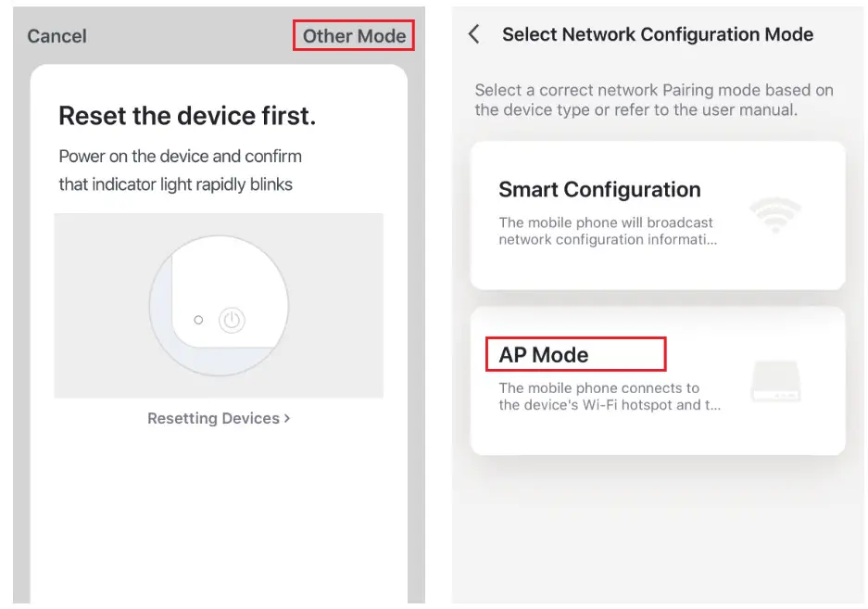
Task: Switch to Other Mode
Action: (x=354, y=36)
